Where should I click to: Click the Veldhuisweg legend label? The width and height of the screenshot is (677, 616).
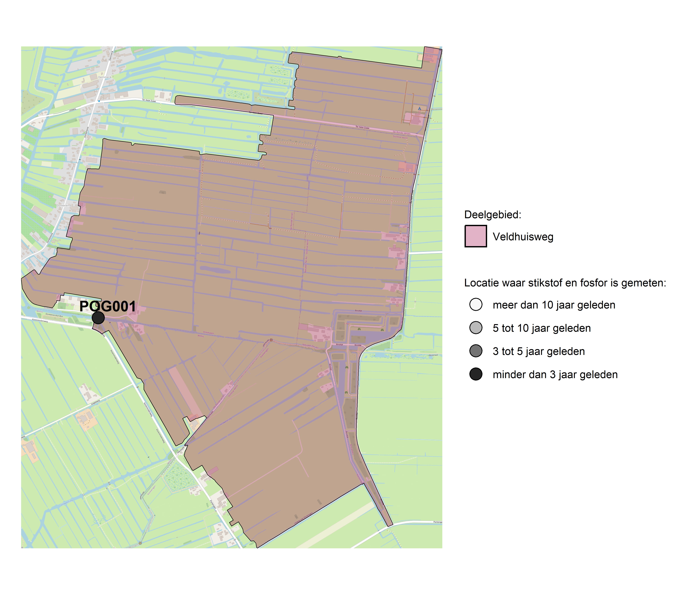[x=523, y=237]
